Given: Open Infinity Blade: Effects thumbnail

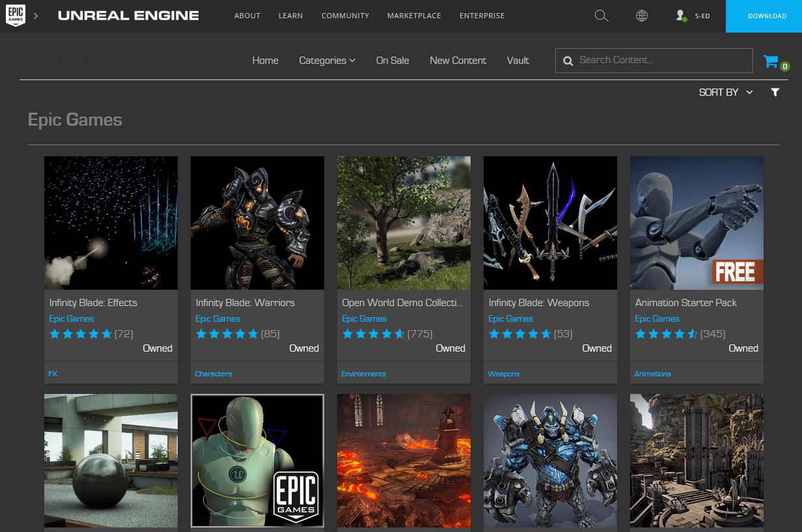Looking at the screenshot, I should click(x=111, y=223).
